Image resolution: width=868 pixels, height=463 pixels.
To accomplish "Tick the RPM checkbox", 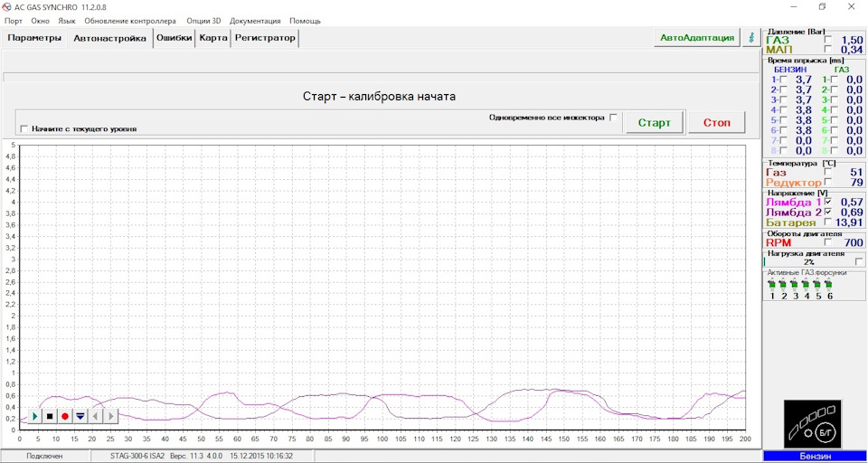I will 828,242.
